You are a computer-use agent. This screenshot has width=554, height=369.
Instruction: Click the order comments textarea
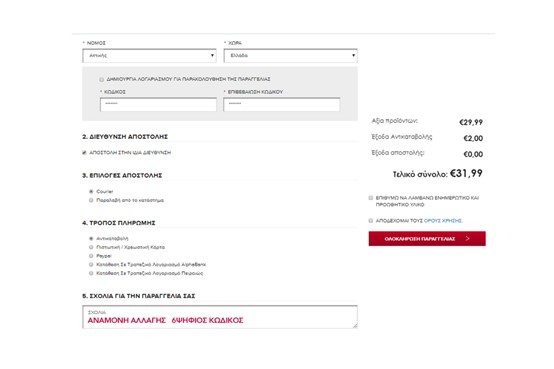pyautogui.click(x=220, y=317)
